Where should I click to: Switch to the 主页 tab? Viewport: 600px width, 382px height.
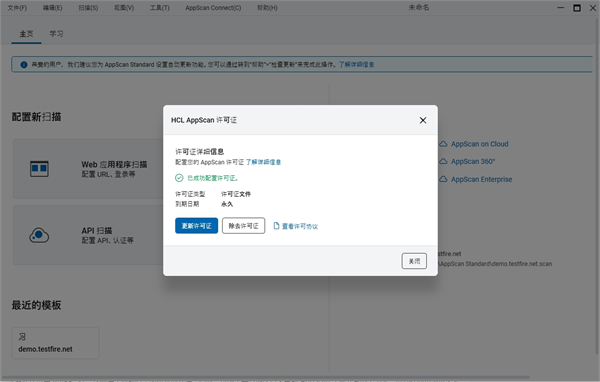click(x=26, y=34)
